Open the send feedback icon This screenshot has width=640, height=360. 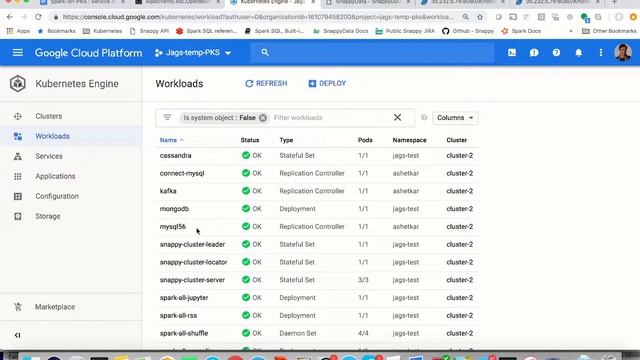(x=534, y=53)
